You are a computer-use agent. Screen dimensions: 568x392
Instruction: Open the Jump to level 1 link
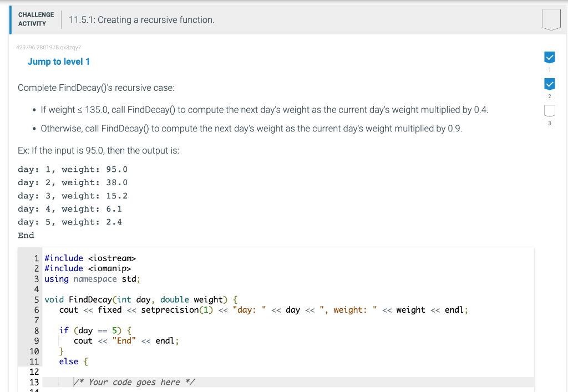pos(58,62)
